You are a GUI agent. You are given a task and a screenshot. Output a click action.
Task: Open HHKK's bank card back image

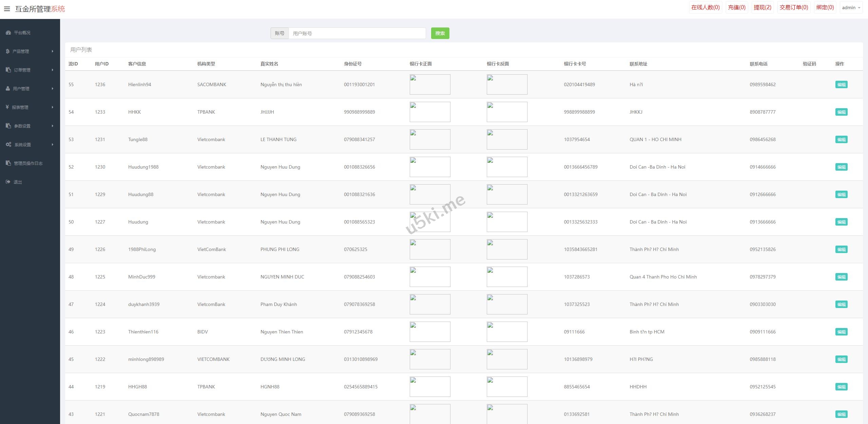(507, 112)
